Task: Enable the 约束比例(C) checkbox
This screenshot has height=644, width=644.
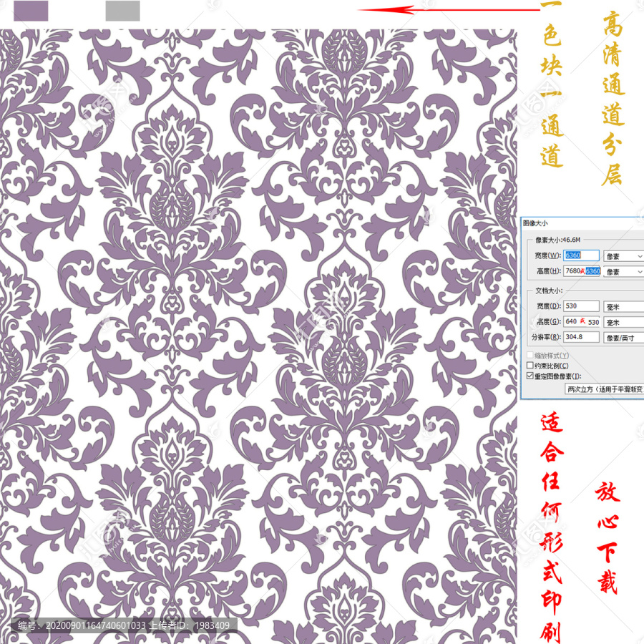Action: point(530,365)
